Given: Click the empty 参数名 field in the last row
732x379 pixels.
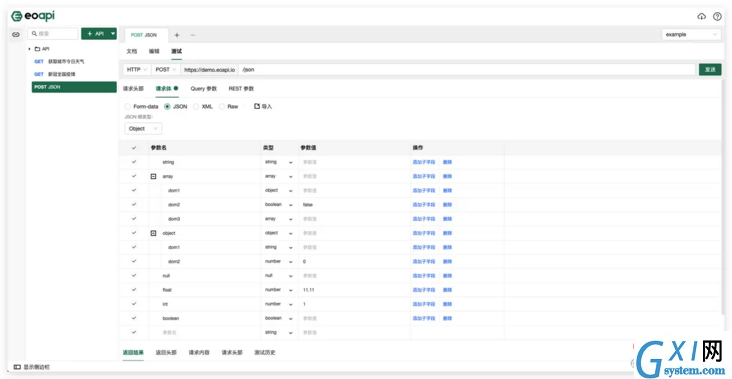Looking at the screenshot, I should click(204, 332).
